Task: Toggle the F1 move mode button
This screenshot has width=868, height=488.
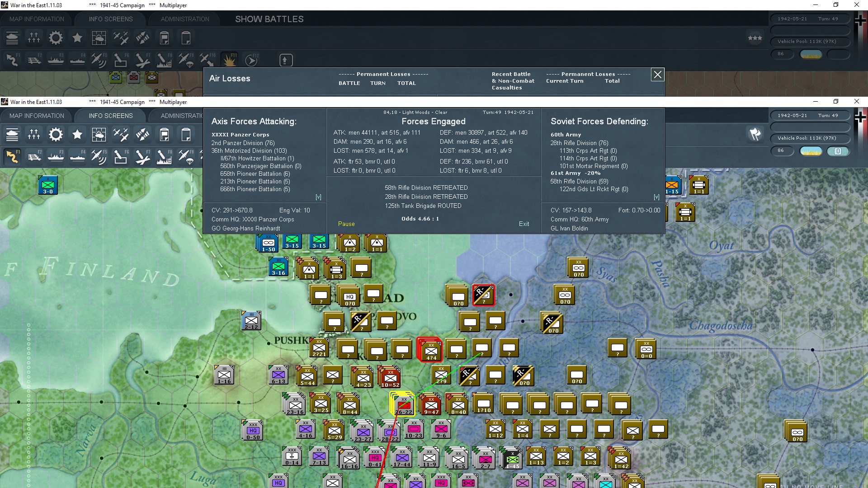Action: tap(12, 156)
